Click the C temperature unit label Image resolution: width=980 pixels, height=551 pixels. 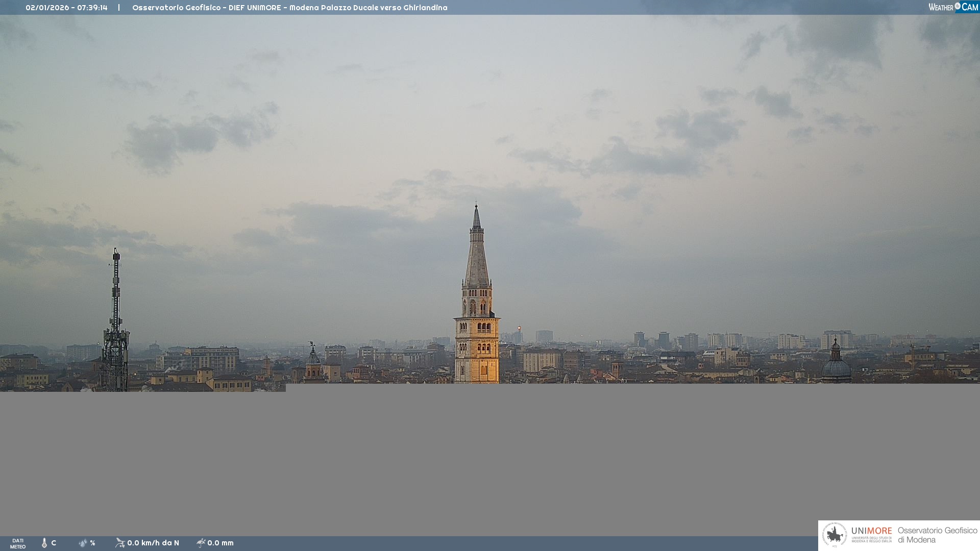click(x=54, y=543)
